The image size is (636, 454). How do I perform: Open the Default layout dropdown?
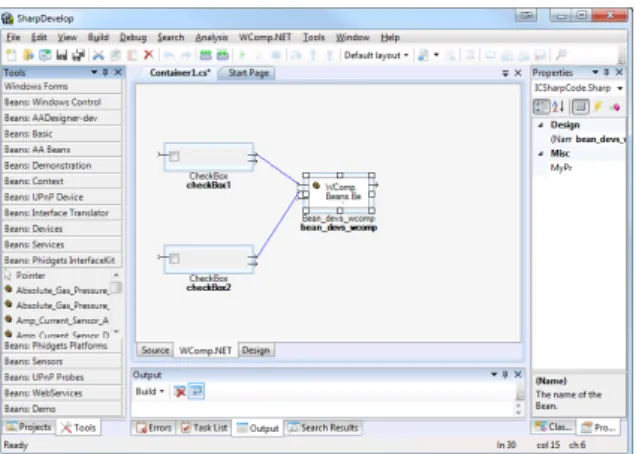pos(376,55)
